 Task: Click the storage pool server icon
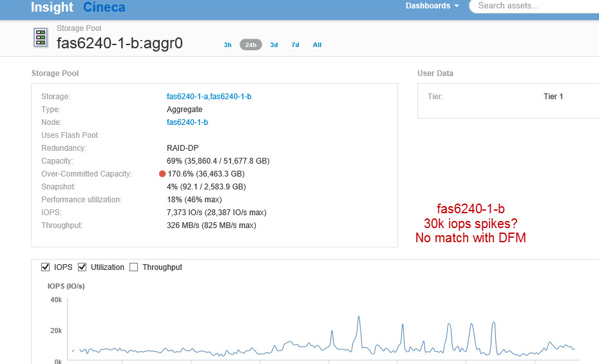(x=41, y=38)
